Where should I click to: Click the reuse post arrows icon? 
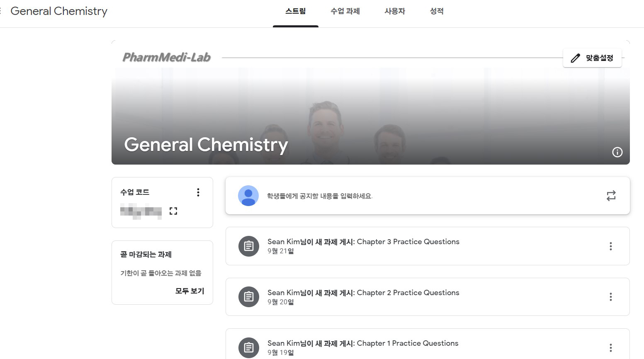pyautogui.click(x=611, y=196)
